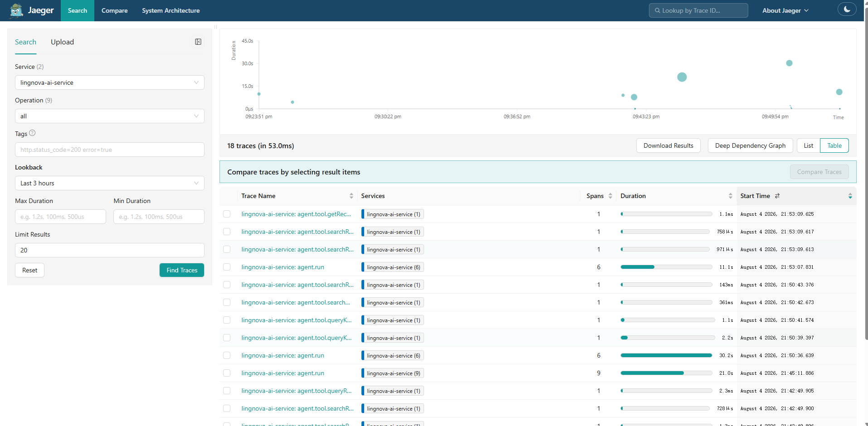
Task: Select the scatter plot dot near 30.0s duration
Action: 789,63
